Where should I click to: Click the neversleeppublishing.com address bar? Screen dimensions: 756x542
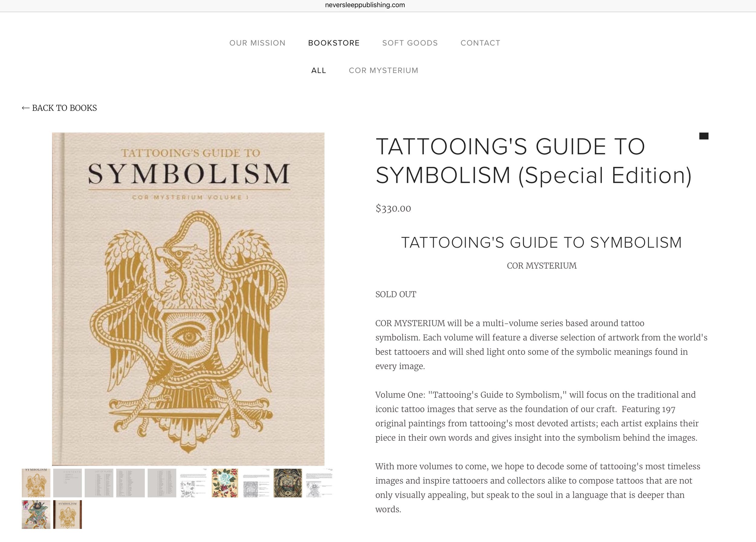coord(365,5)
